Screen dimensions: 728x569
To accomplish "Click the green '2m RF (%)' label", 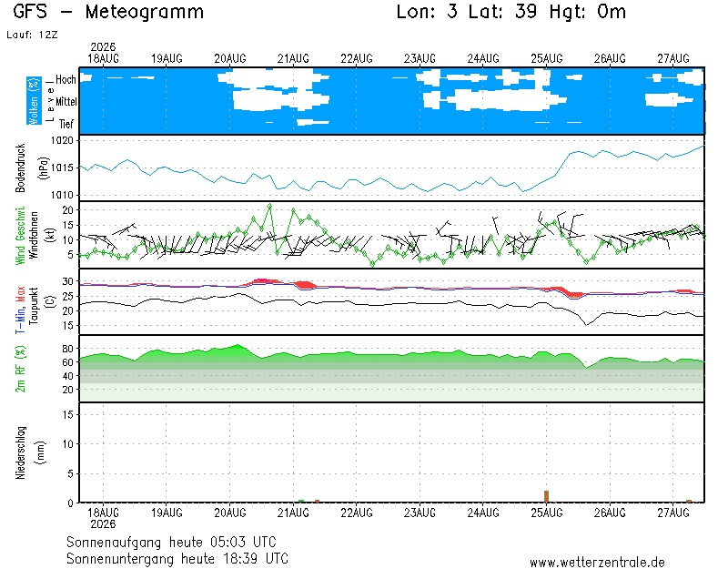I will click(x=20, y=369).
